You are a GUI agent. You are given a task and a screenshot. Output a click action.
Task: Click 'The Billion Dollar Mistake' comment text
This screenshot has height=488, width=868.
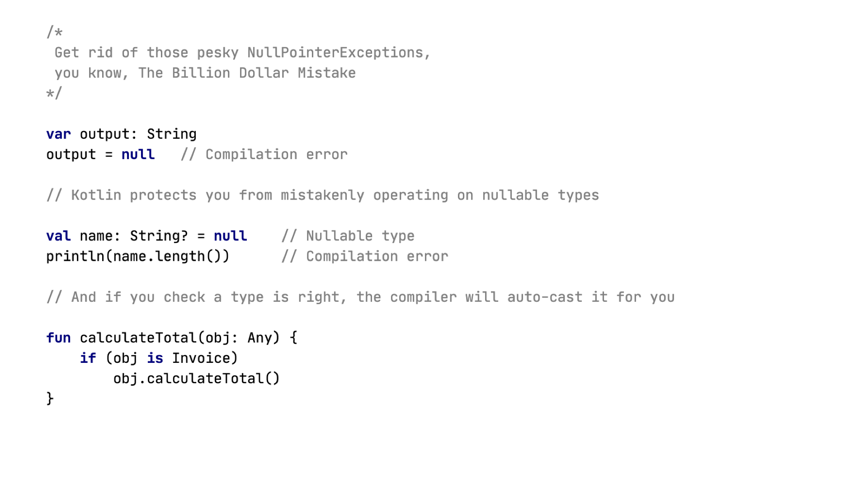[x=247, y=73]
